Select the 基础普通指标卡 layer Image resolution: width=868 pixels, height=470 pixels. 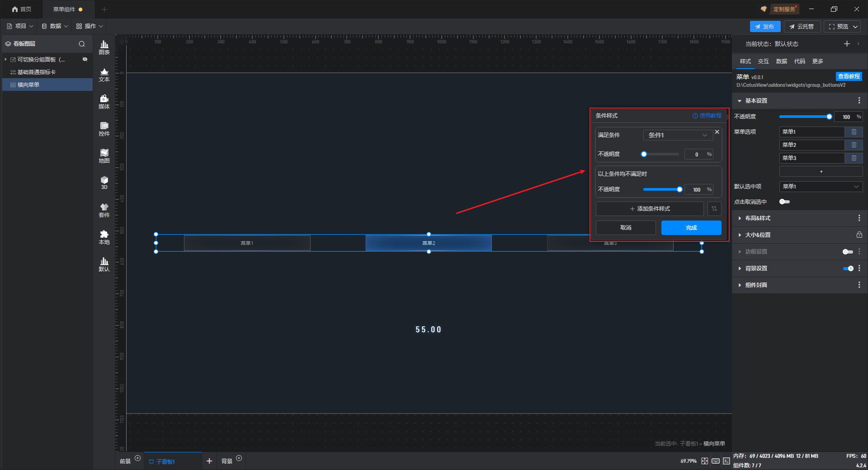coord(36,72)
